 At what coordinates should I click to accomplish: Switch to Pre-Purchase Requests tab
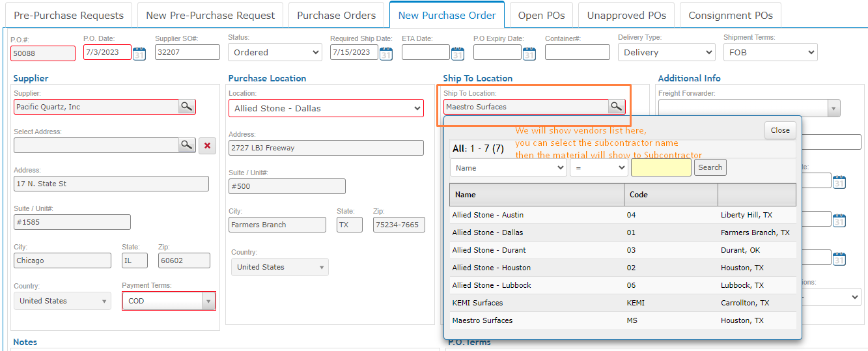[x=68, y=15]
